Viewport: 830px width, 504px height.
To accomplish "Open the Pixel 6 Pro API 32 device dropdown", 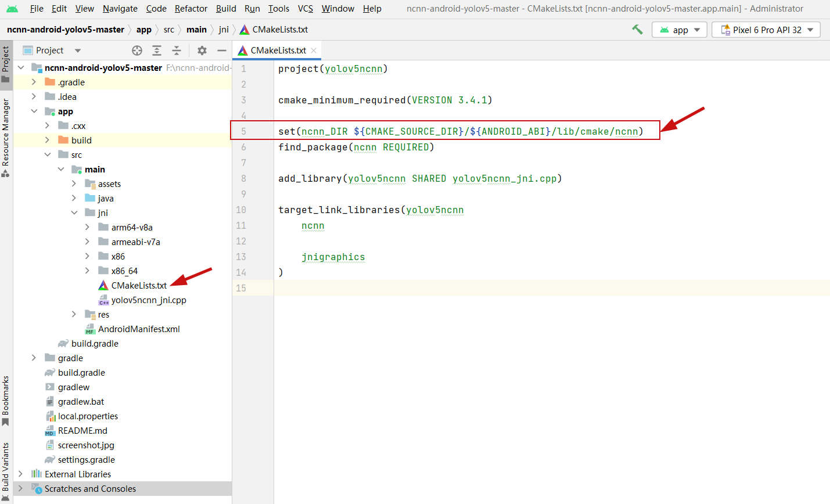I will click(766, 30).
